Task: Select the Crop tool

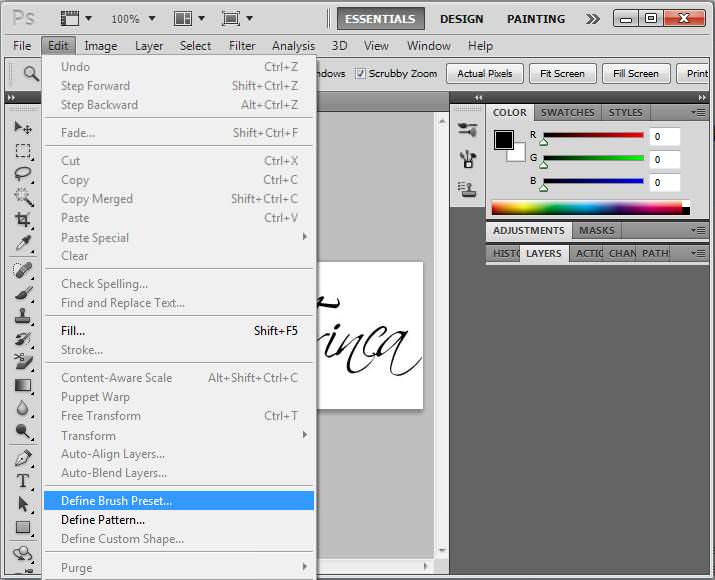Action: pyautogui.click(x=23, y=220)
